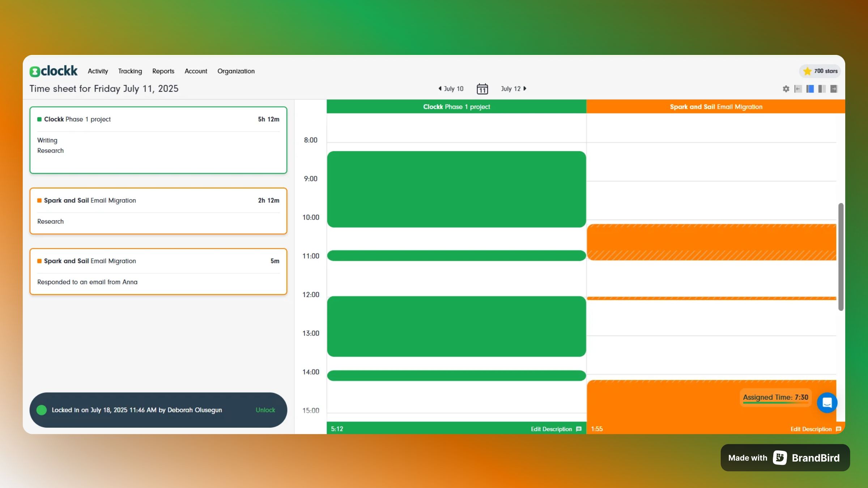
Task: Click comment icon beside orange Edit Description
Action: pyautogui.click(x=838, y=429)
